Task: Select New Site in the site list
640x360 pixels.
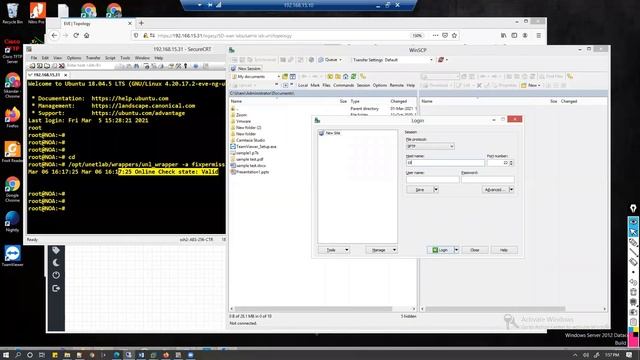Action: pyautogui.click(x=329, y=133)
